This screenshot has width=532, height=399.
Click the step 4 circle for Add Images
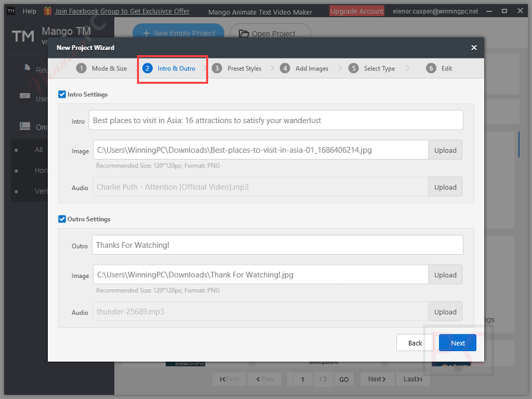coord(285,68)
